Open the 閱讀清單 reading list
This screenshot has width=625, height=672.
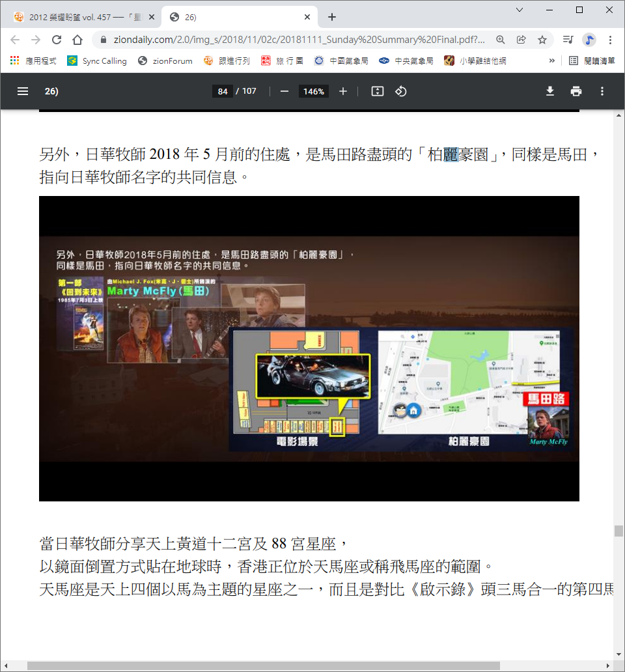pyautogui.click(x=592, y=61)
